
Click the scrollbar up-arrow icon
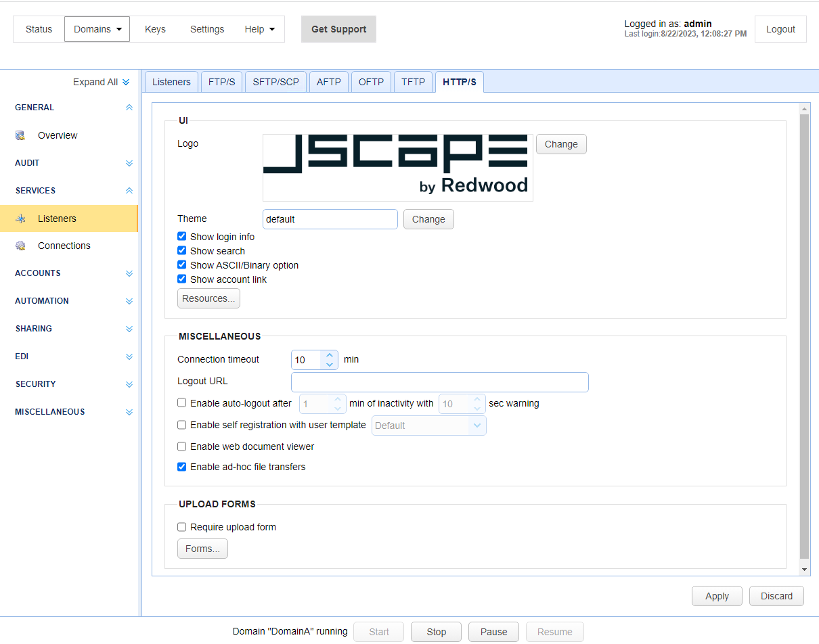coord(804,108)
